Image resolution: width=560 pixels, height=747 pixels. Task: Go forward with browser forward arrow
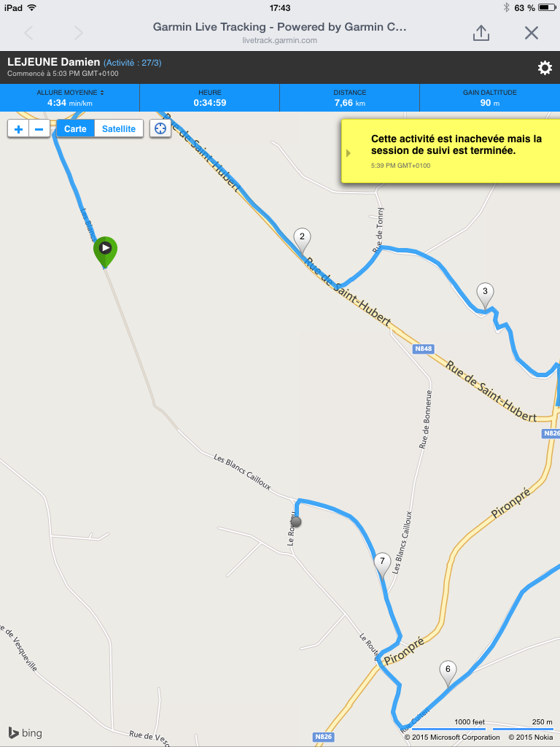[x=79, y=33]
